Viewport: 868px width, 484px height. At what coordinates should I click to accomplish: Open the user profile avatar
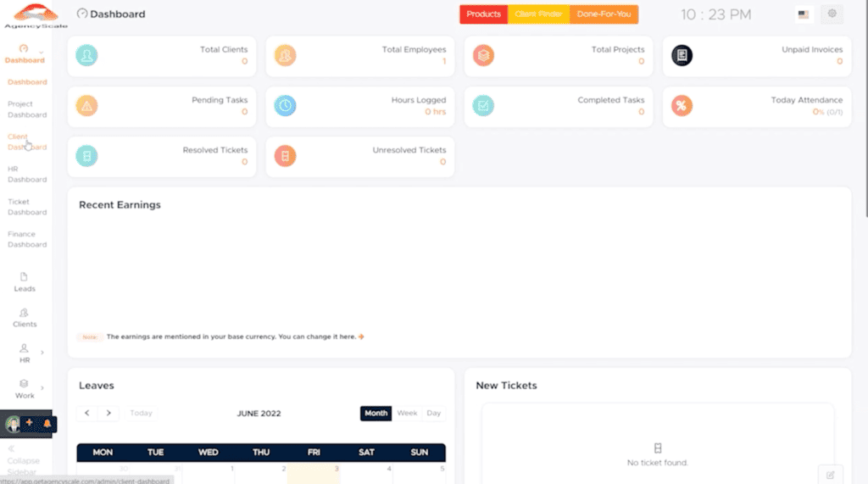pos(12,424)
